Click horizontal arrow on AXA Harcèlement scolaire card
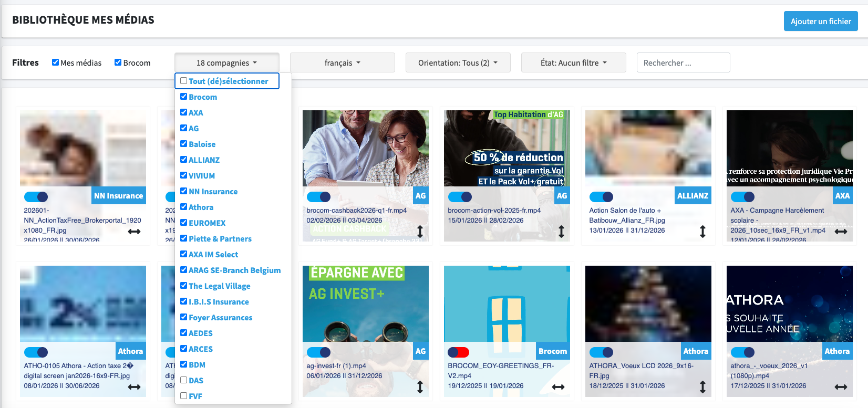Image resolution: width=868 pixels, height=408 pixels. [x=841, y=232]
